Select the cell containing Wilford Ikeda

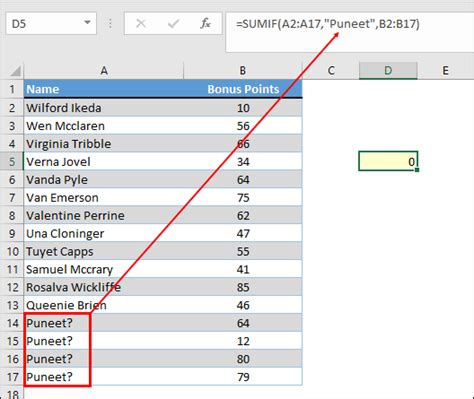104,108
